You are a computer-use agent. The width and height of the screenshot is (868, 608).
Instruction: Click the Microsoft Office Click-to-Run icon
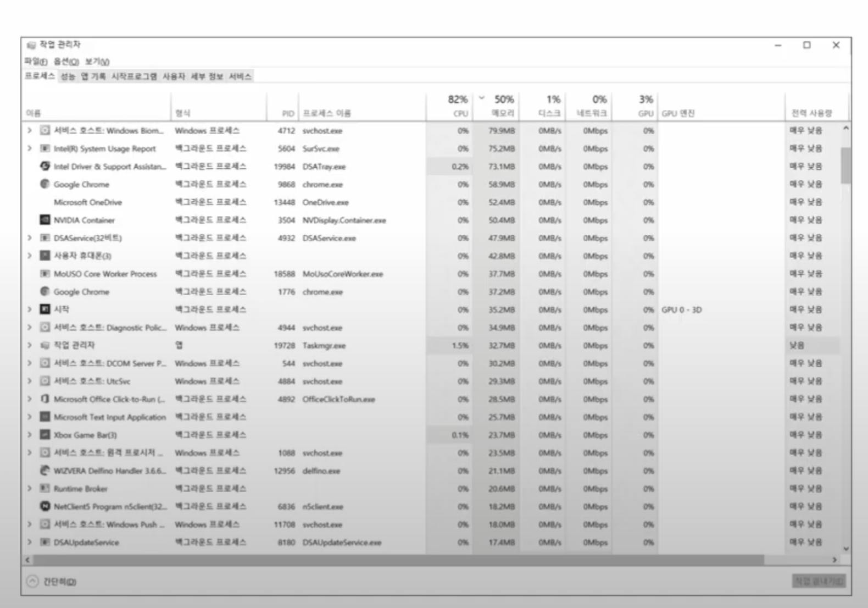(x=45, y=399)
